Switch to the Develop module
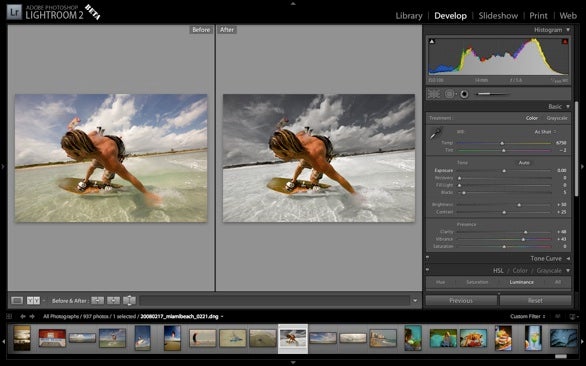 click(x=450, y=16)
